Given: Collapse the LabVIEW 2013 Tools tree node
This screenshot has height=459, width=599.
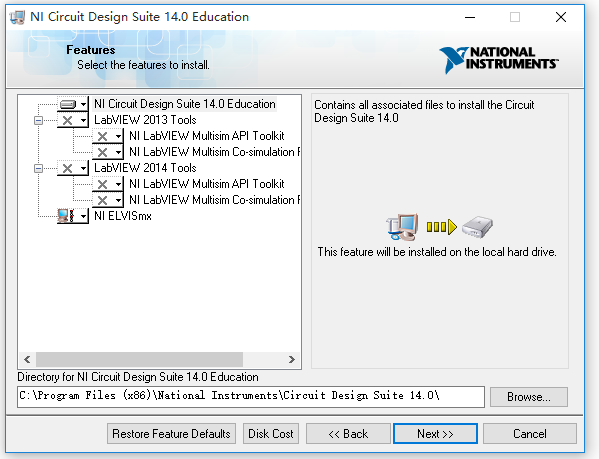Looking at the screenshot, I should point(38,120).
